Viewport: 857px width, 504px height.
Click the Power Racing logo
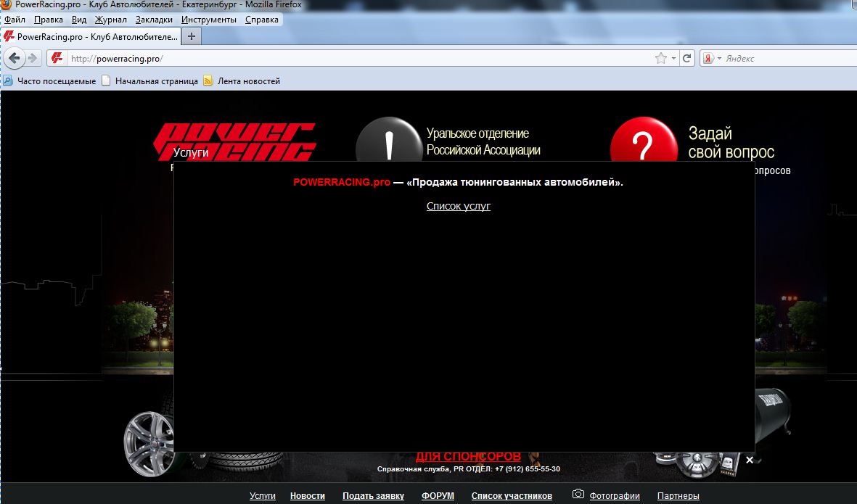(x=235, y=141)
